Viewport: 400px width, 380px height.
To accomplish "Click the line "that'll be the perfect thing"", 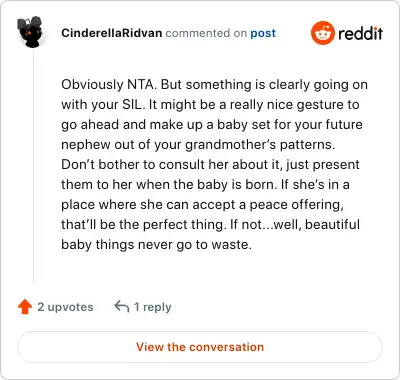I will click(210, 225).
